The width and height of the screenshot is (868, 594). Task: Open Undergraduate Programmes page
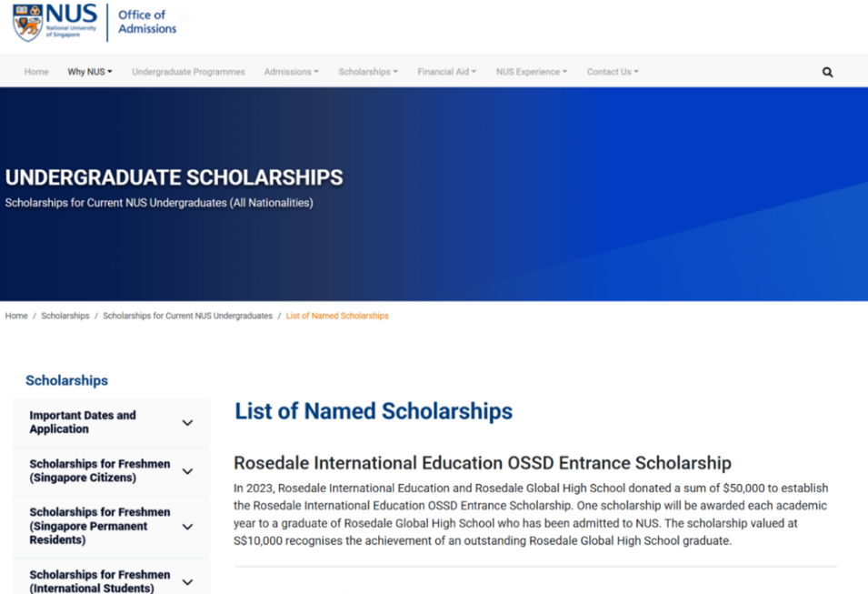(188, 72)
